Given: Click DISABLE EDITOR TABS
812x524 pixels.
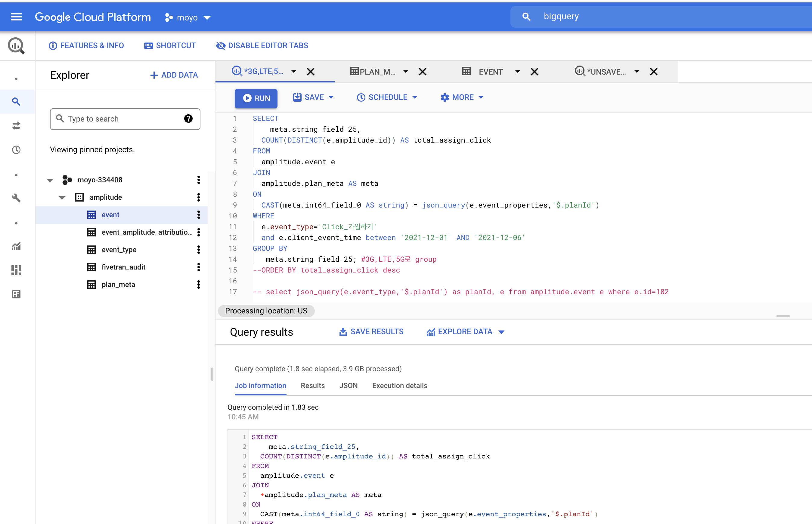Looking at the screenshot, I should 262,46.
